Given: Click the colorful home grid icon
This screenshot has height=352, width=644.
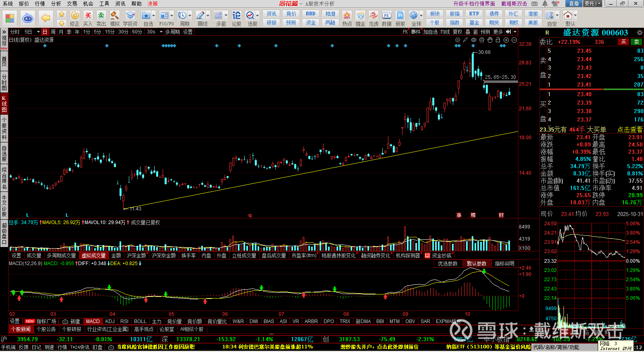Looking at the screenshot, I should 10,18.
